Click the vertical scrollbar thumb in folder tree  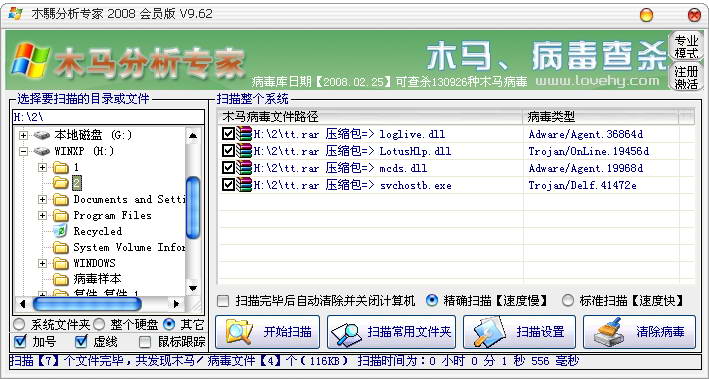193,207
